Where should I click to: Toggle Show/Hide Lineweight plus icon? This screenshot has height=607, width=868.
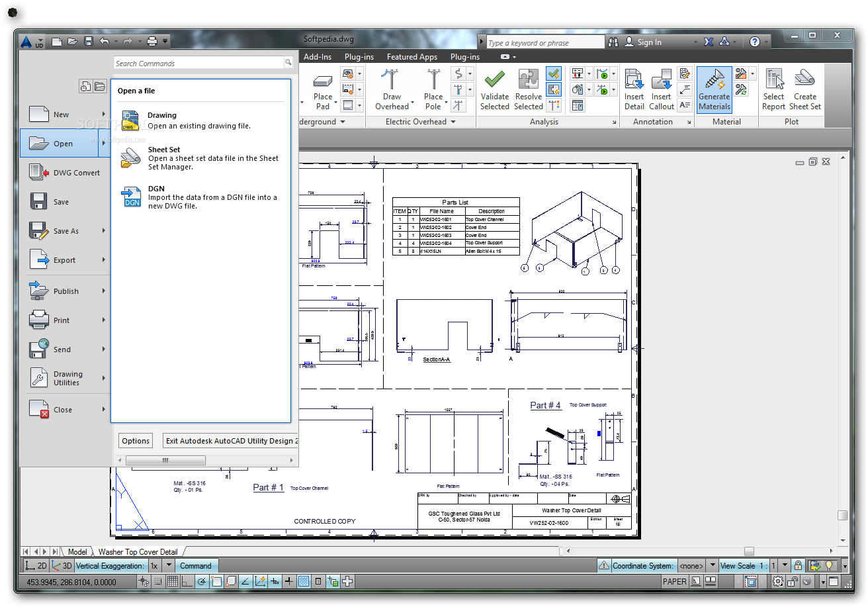[288, 582]
